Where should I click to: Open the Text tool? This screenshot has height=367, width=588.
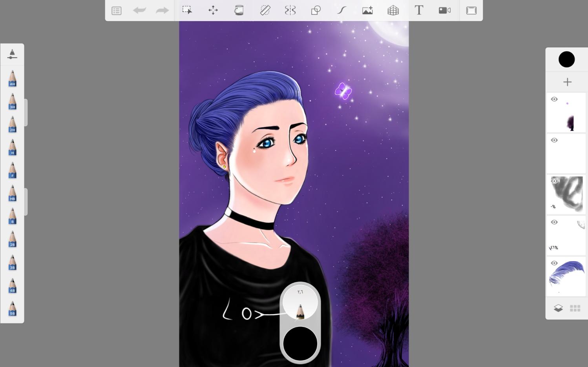tap(419, 10)
